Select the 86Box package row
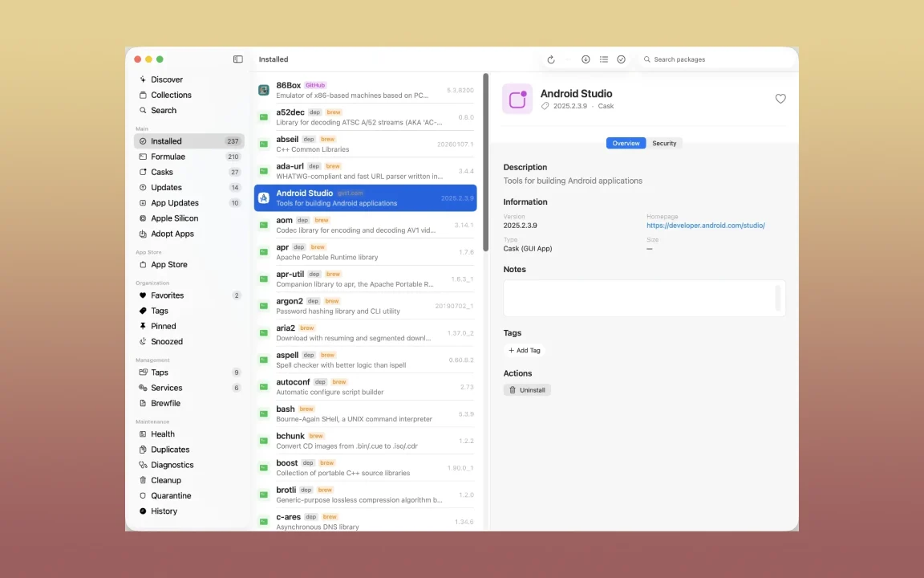Image resolution: width=924 pixels, height=578 pixels. click(x=366, y=90)
